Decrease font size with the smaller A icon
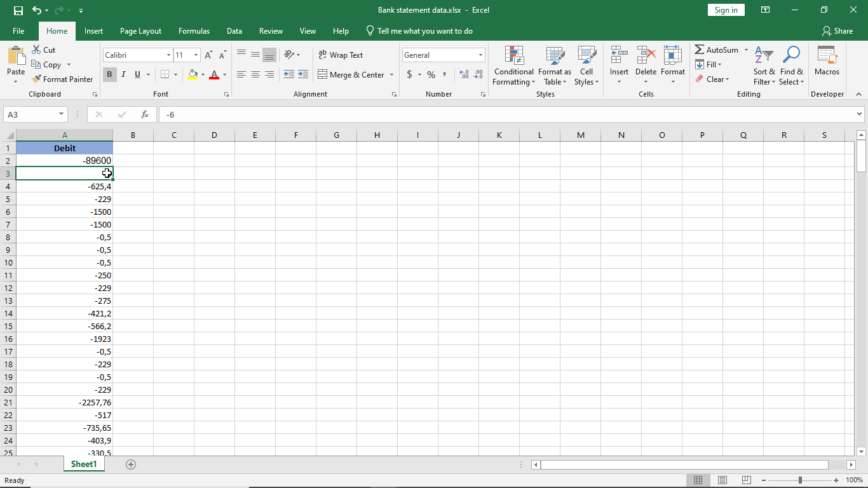This screenshot has width=868, height=488. click(x=222, y=55)
